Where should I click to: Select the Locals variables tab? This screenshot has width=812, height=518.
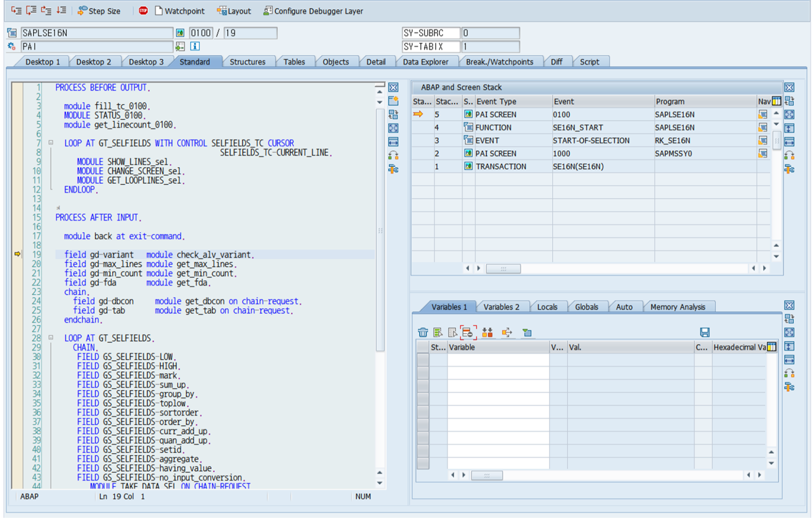point(547,307)
